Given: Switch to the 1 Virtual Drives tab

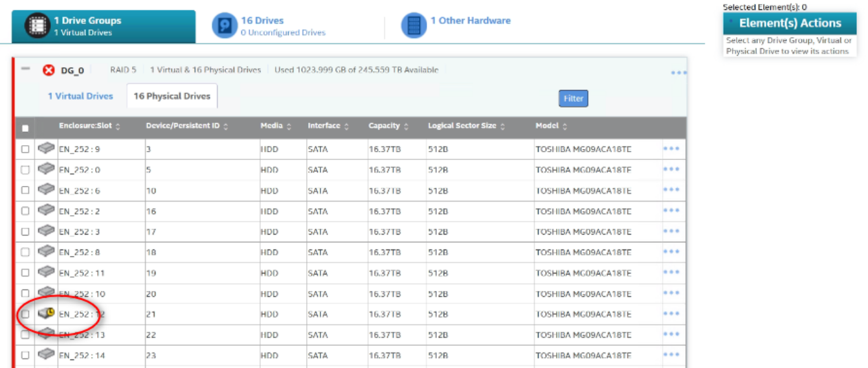Looking at the screenshot, I should point(80,96).
